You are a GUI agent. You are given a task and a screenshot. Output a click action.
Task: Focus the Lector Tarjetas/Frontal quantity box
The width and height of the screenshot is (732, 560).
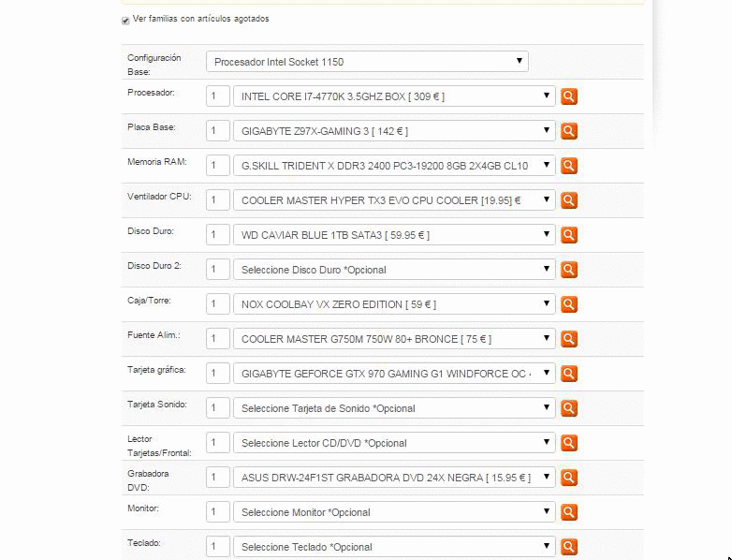coord(218,442)
